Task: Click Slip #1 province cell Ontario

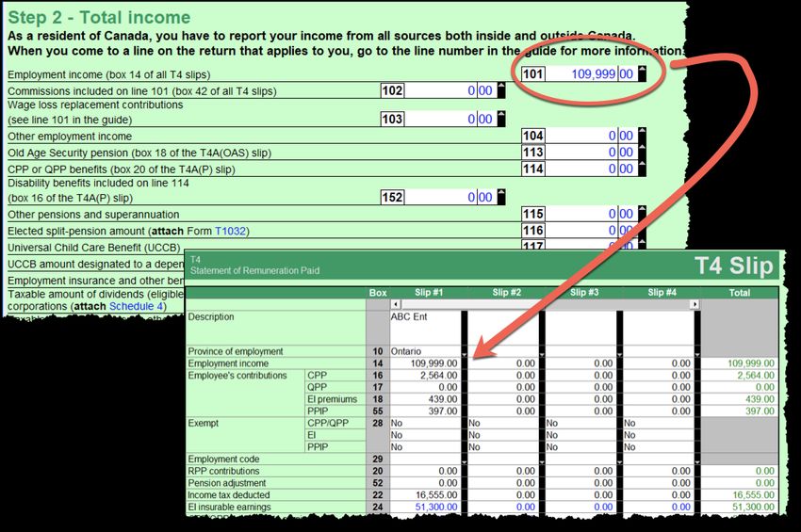Action: click(x=425, y=351)
